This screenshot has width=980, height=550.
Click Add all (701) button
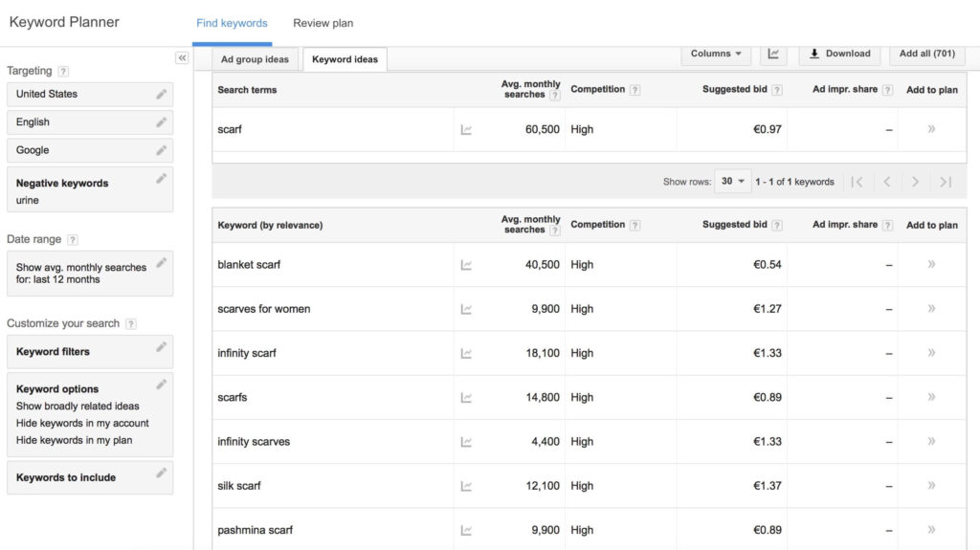click(926, 54)
